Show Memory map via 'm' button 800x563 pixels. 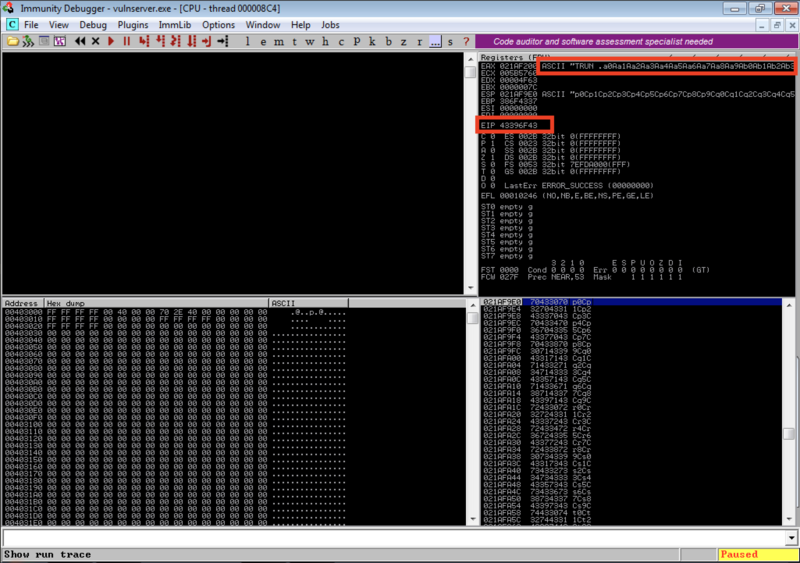tap(279, 42)
